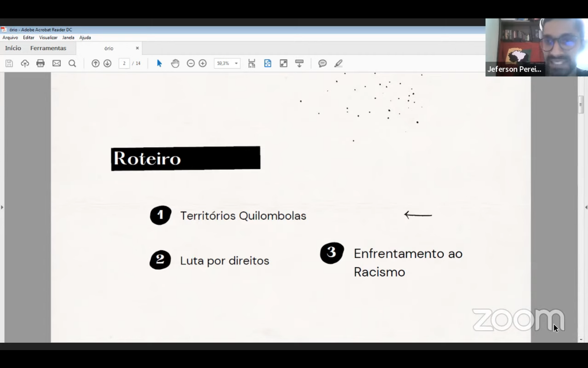Activate the highlight pen tool
The height and width of the screenshot is (368, 588).
tap(339, 63)
